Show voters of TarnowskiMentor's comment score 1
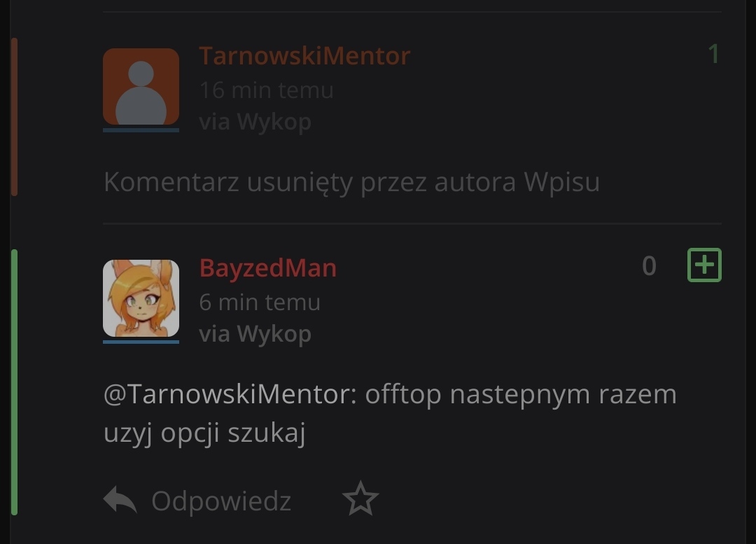Viewport: 756px width, 544px height. pos(713,53)
